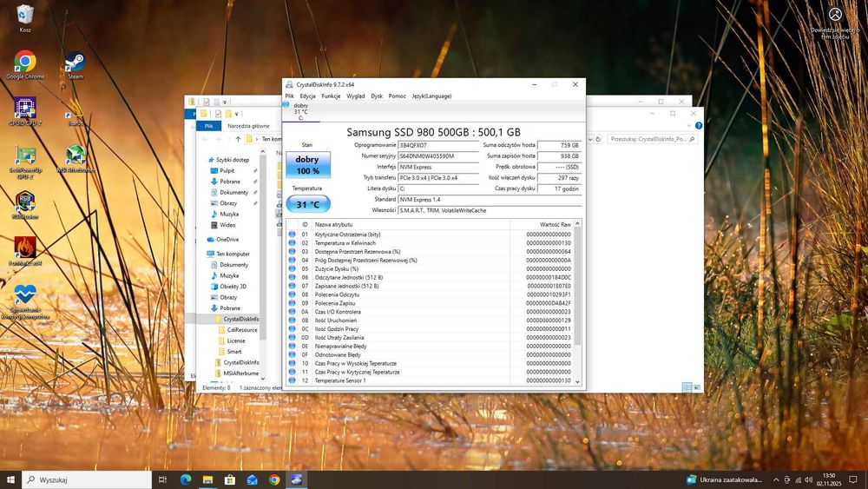The width and height of the screenshot is (868, 489).
Task: Open the Dysk menu
Action: point(377,96)
